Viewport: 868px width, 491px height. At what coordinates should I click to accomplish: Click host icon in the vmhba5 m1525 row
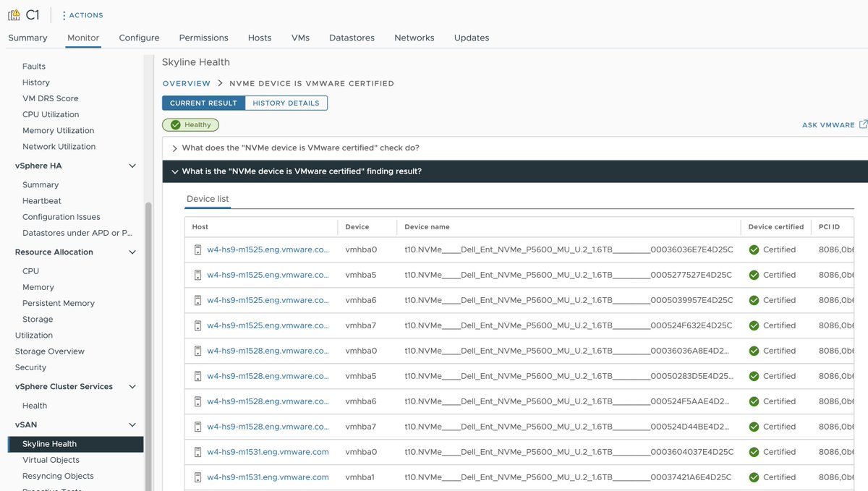pos(197,275)
